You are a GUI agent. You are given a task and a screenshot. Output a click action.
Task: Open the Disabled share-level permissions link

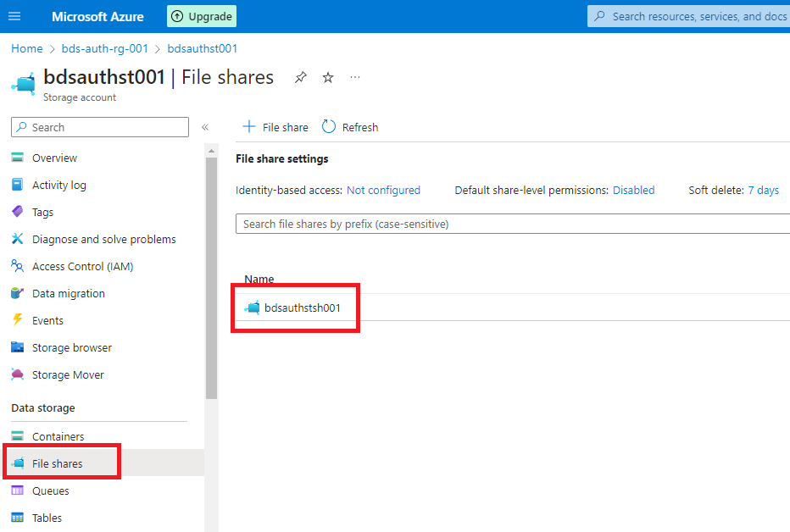coord(633,191)
